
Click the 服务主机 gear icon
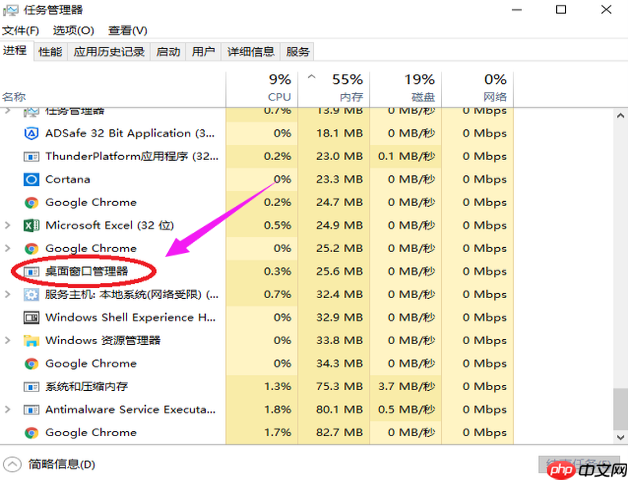coord(31,295)
